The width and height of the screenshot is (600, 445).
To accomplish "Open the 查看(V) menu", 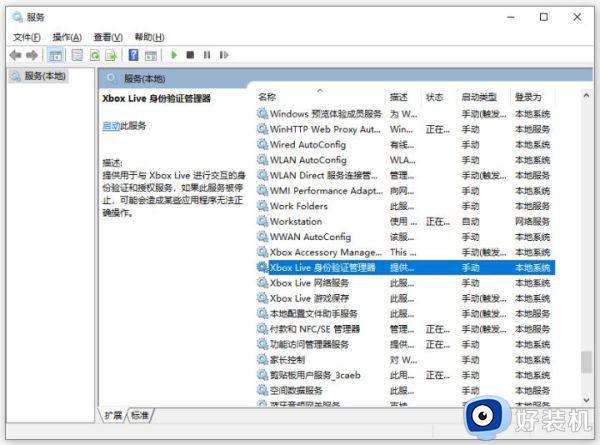I will [108, 37].
